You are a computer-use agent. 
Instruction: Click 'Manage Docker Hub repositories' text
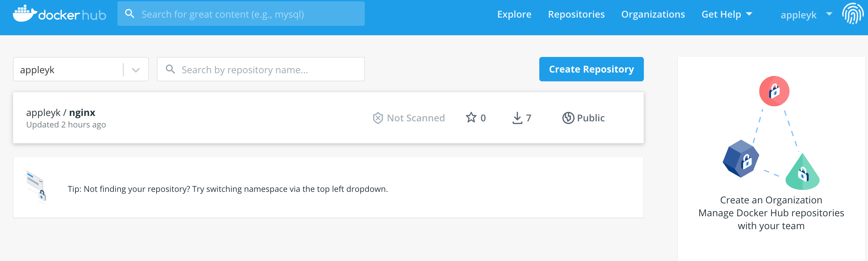[771, 213]
